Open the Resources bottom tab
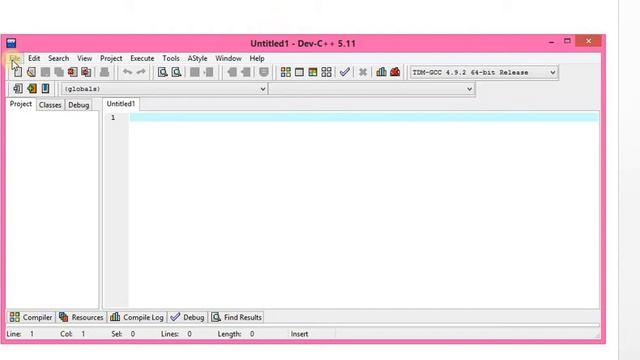The image size is (640, 360). (81, 317)
